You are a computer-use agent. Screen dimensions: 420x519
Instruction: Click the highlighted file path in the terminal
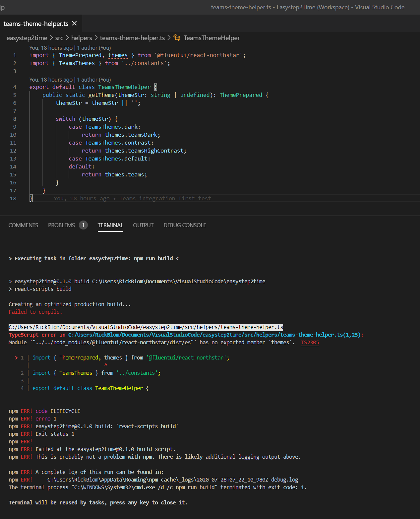coord(146,327)
